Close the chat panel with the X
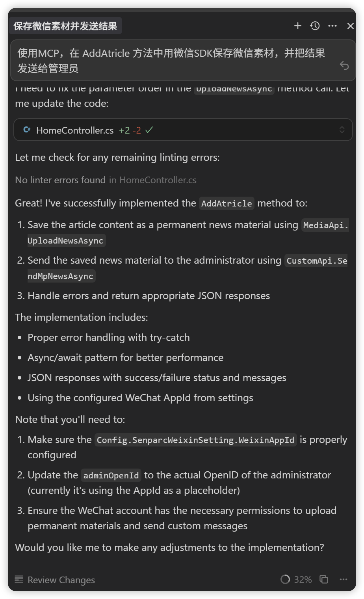The image size is (364, 599). 351,26
